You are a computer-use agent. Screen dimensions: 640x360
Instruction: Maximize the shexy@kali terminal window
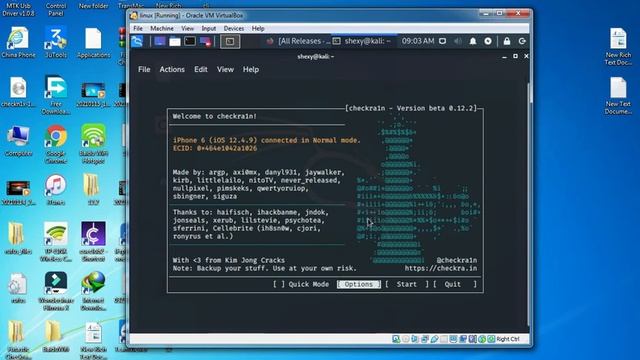pyautogui.click(x=516, y=56)
